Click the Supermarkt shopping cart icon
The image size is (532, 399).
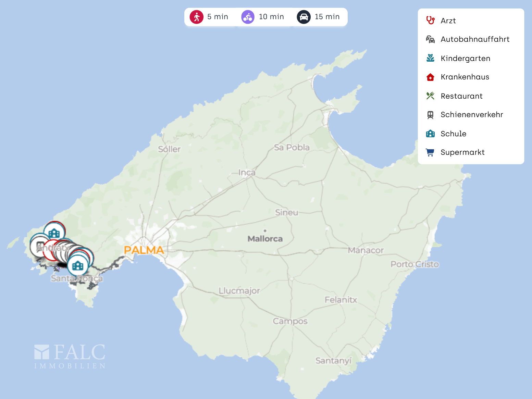(430, 152)
